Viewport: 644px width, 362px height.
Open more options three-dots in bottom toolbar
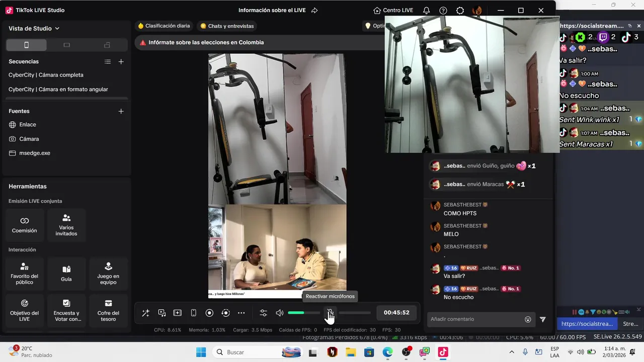(x=242, y=313)
